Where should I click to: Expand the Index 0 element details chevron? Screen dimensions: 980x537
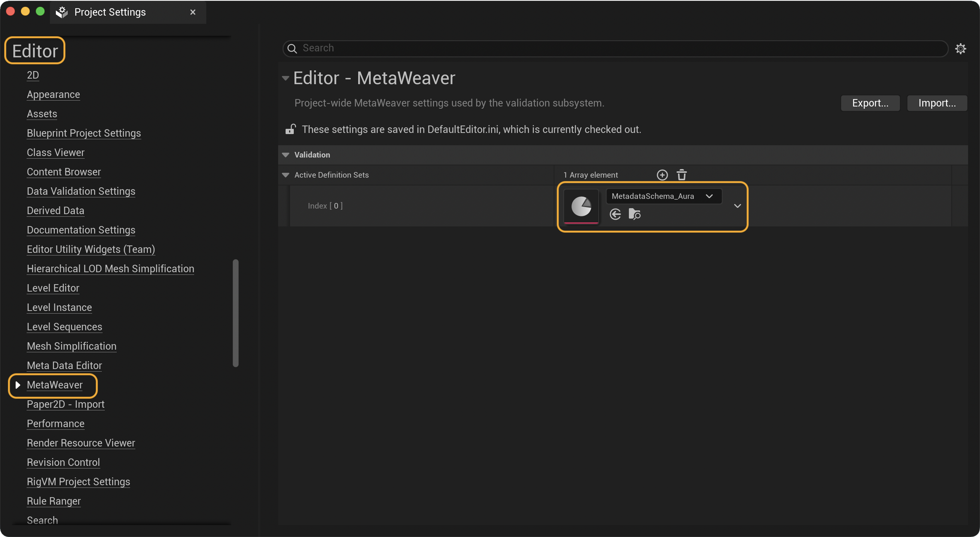(737, 206)
